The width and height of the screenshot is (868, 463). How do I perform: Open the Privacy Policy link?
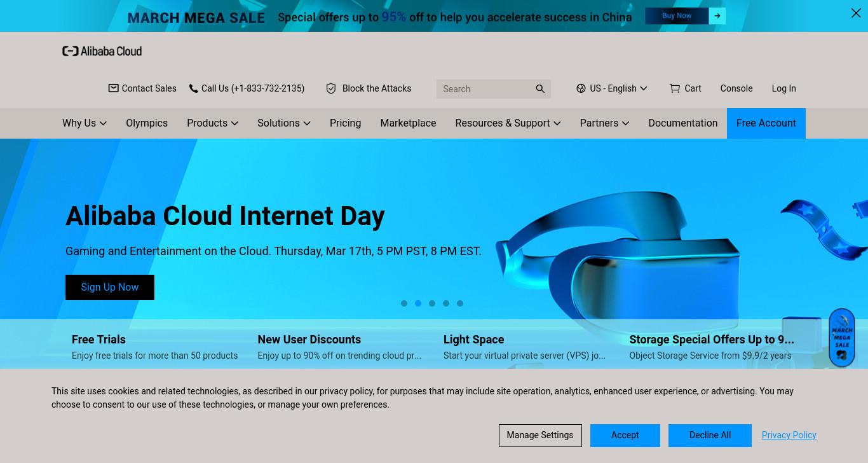tap(789, 435)
